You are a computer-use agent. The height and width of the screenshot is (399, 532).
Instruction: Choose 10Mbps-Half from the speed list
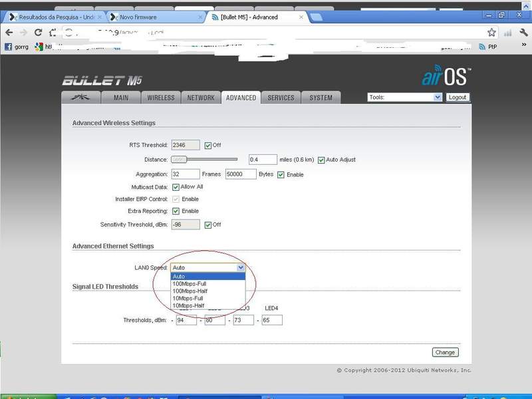click(207, 306)
